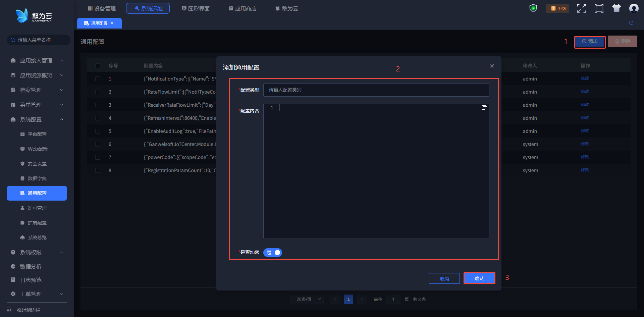This screenshot has width=644, height=317.
Task: Click the 敢为云 logo
Action: pyautogui.click(x=34, y=15)
